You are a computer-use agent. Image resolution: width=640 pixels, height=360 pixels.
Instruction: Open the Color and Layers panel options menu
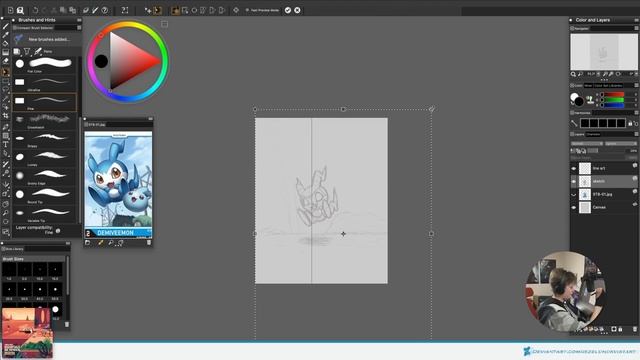pos(636,20)
